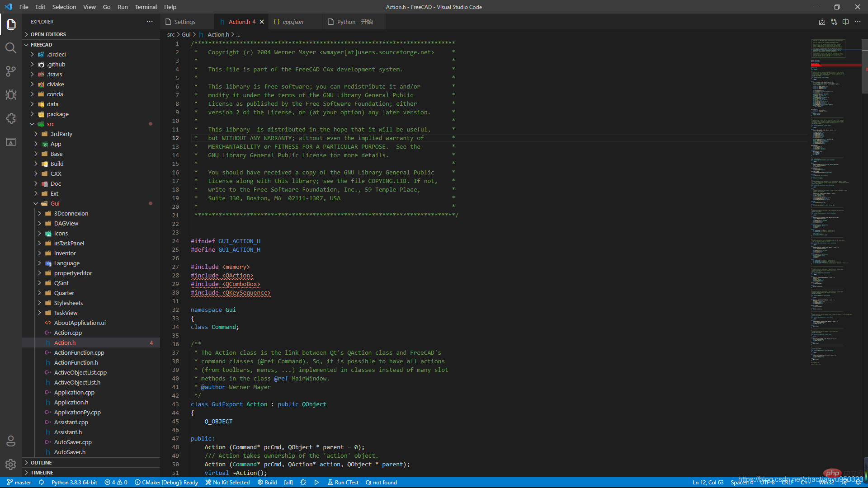The width and height of the screenshot is (868, 488).
Task: Click the Open Changes compare icon
Action: coord(834,22)
